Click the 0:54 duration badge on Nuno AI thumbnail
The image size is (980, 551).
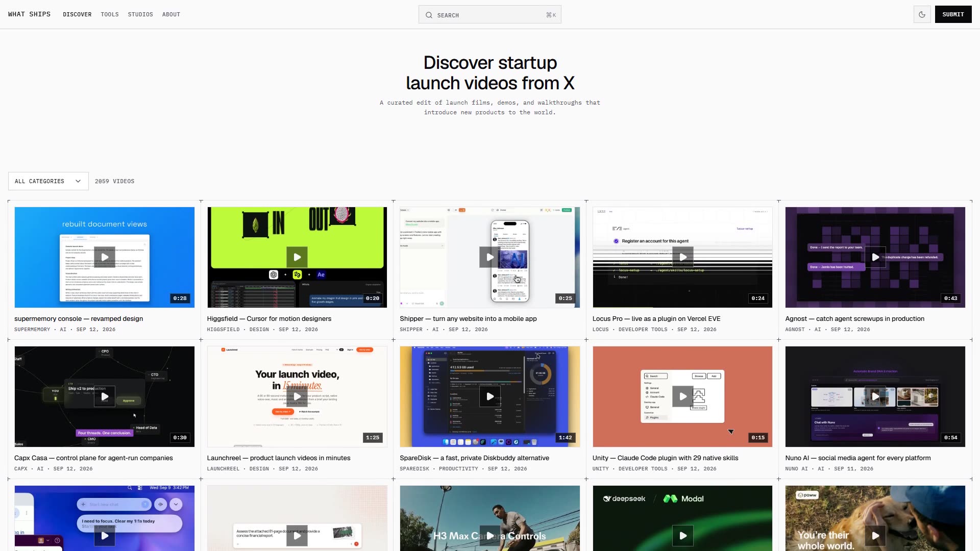[950, 438]
